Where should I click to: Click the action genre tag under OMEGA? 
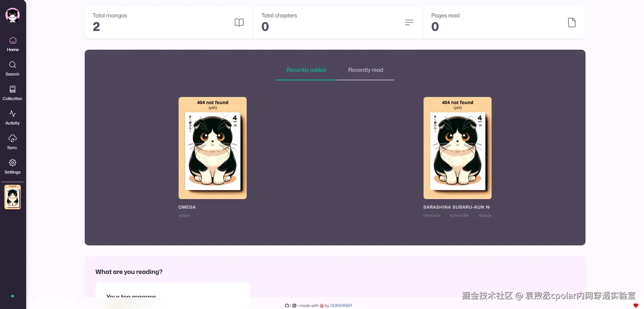pyautogui.click(x=184, y=215)
